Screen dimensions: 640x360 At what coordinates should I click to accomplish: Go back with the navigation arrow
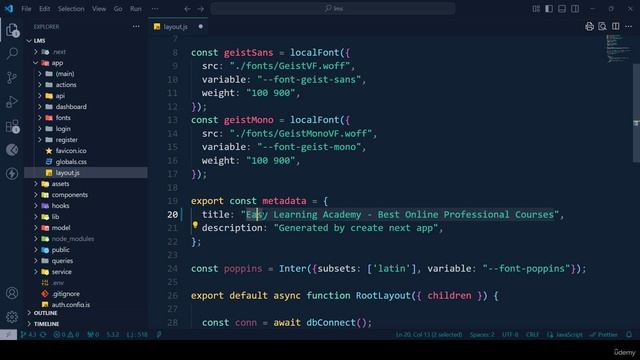pyautogui.click(x=187, y=9)
